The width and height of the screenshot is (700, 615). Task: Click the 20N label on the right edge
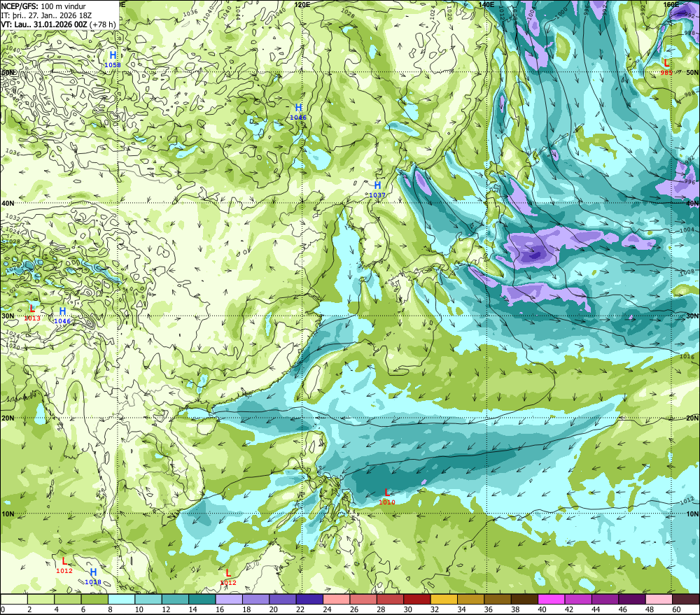click(x=692, y=418)
